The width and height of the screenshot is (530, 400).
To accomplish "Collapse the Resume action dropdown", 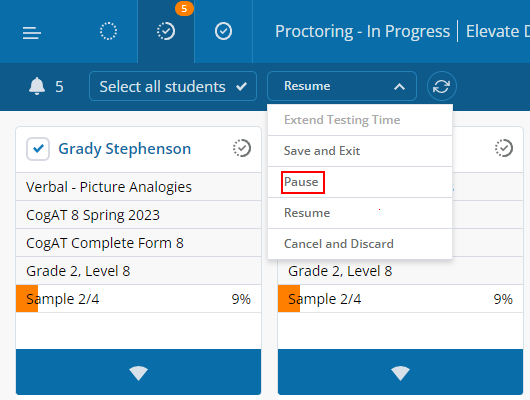I will point(342,86).
